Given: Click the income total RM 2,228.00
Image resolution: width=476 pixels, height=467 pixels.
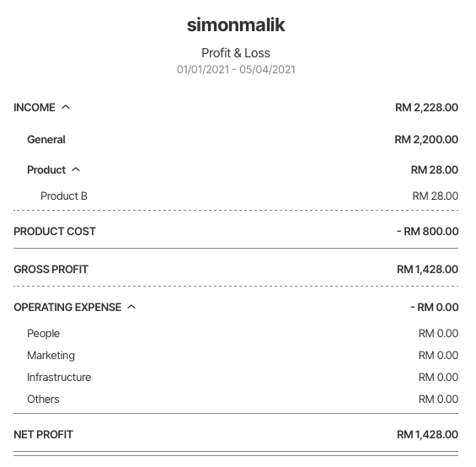Looking at the screenshot, I should pyautogui.click(x=426, y=107).
